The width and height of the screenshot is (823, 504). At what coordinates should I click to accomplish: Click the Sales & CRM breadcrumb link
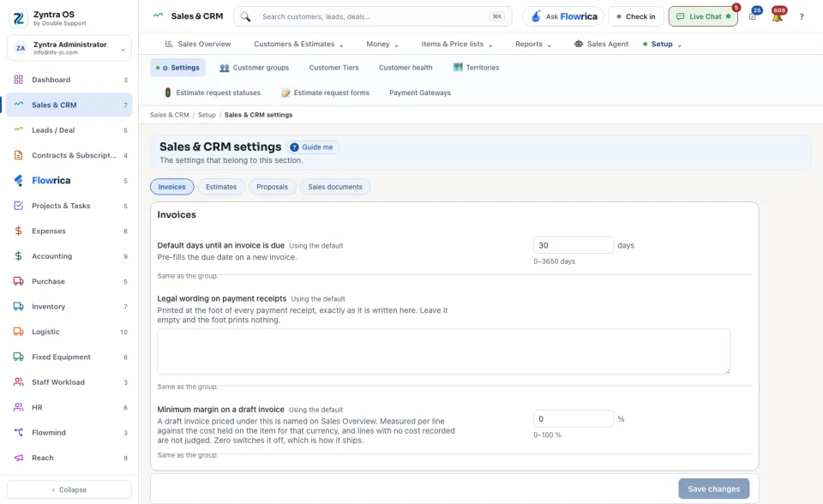coord(170,115)
